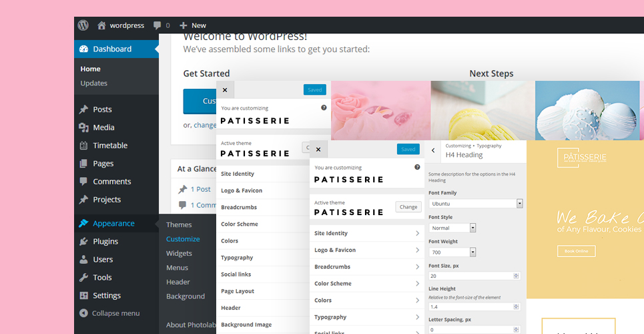Image resolution: width=644 pixels, height=334 pixels.
Task: Click Book Online button in preview
Action: pyautogui.click(x=576, y=251)
